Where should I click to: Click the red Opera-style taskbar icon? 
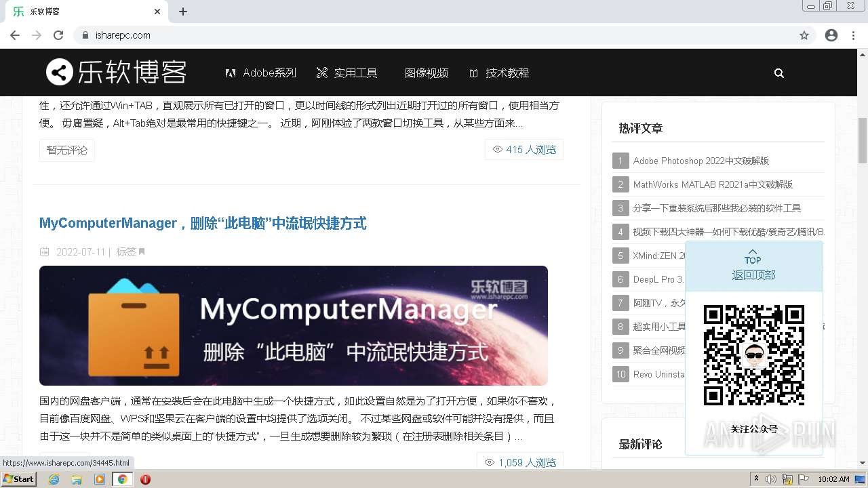[x=145, y=479]
